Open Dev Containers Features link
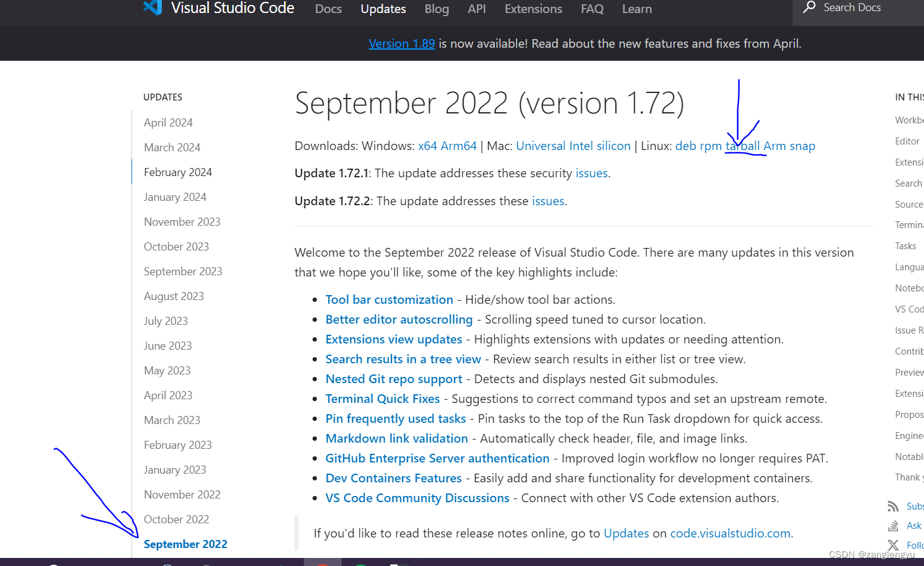 (394, 478)
